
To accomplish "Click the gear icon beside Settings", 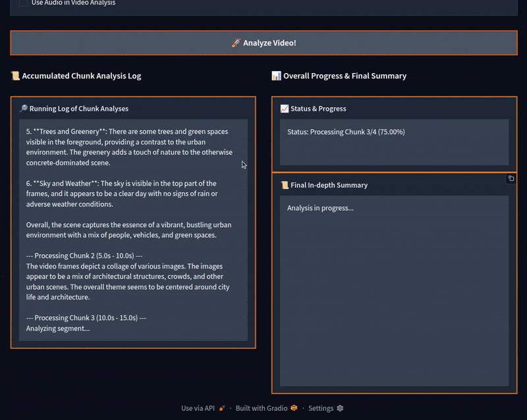I will [x=340, y=408].
